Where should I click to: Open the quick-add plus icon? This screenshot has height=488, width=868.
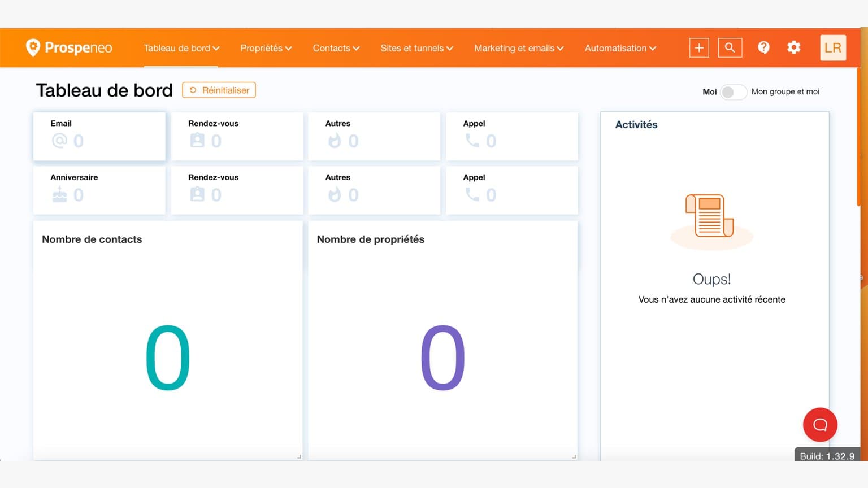[x=698, y=47]
